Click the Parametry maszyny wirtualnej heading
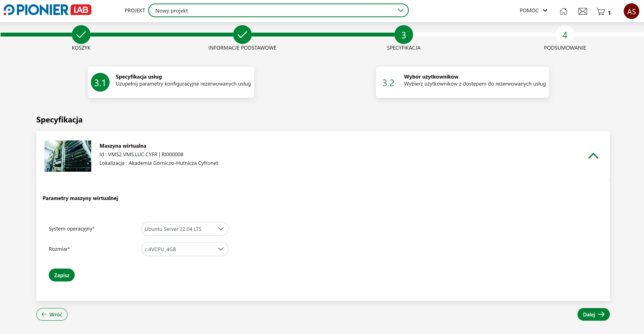 (x=80, y=198)
